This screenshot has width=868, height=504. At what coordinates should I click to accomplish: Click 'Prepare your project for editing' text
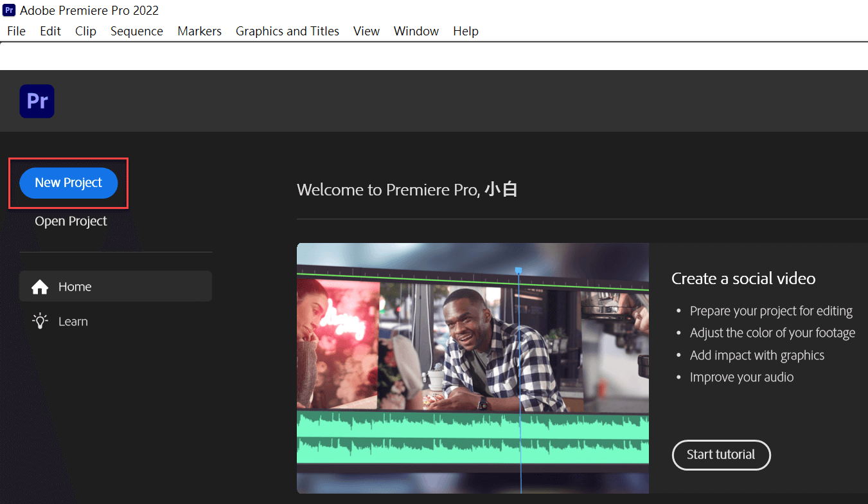click(771, 311)
